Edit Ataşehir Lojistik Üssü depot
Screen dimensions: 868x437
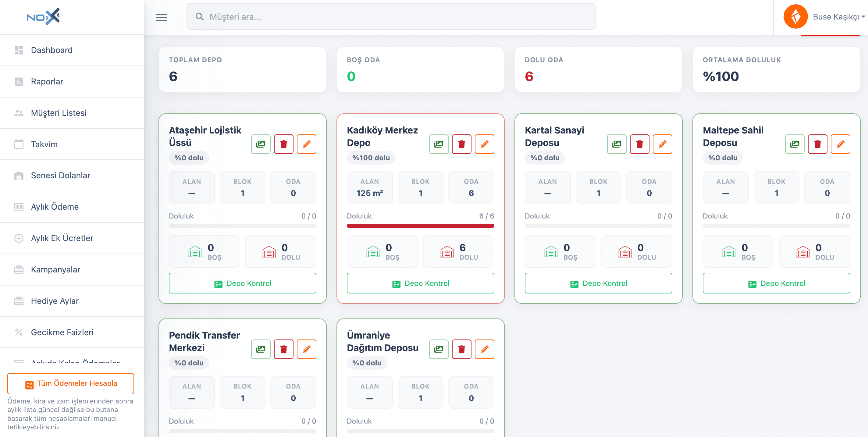pyautogui.click(x=307, y=144)
